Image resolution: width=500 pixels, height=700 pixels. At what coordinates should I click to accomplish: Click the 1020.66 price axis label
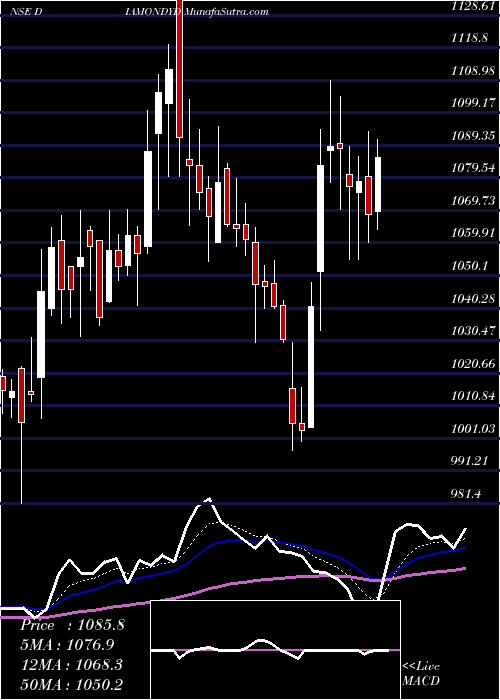tap(474, 364)
